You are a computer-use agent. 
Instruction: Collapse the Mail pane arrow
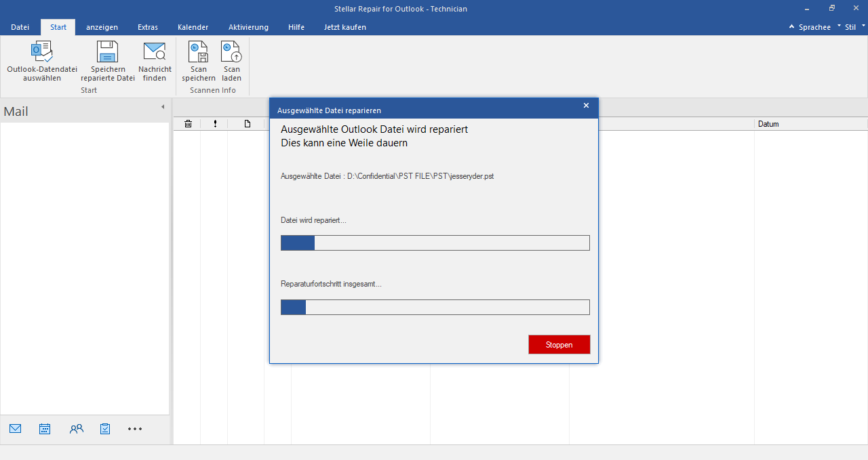pyautogui.click(x=163, y=107)
